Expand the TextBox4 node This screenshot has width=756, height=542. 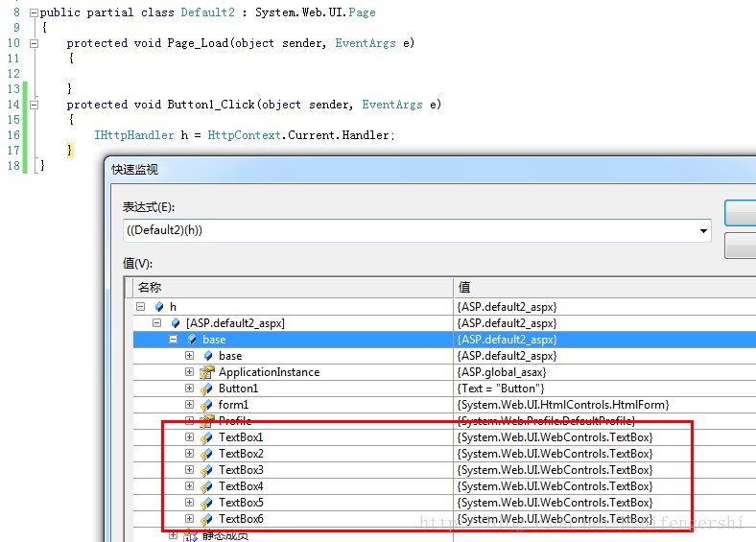[190, 486]
